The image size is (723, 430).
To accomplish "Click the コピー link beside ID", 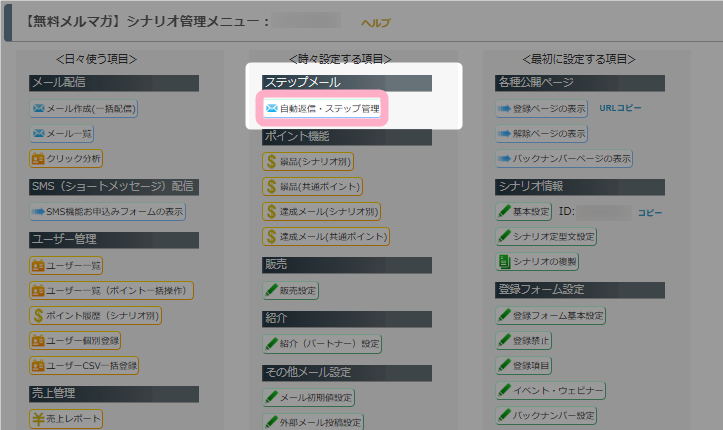I will coord(650,212).
